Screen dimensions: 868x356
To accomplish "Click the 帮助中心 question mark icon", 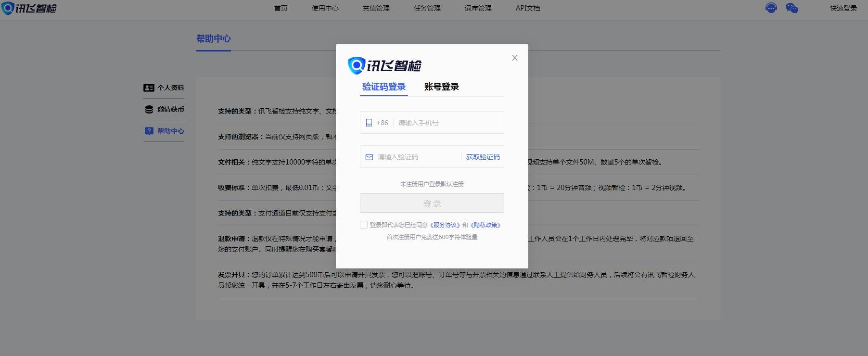I will click(149, 131).
